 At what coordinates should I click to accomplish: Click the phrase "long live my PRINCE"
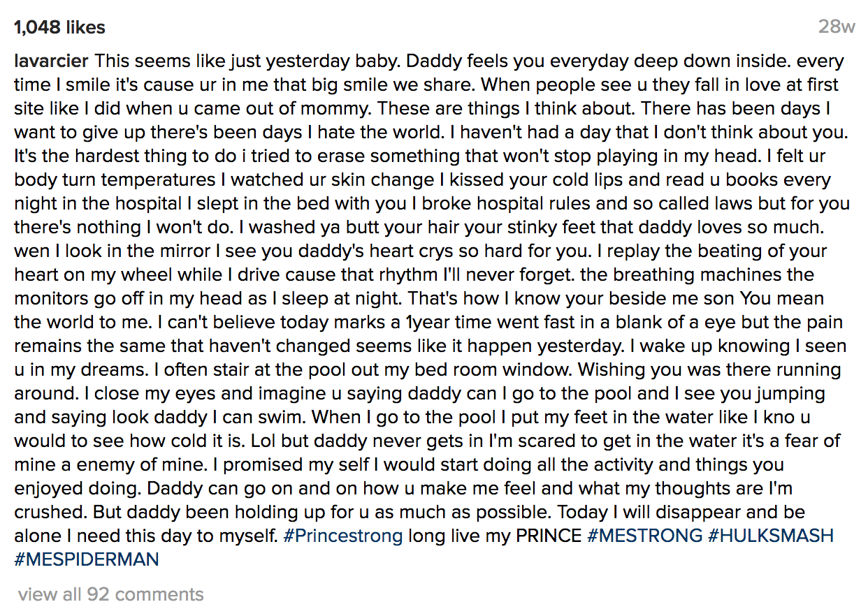(495, 536)
